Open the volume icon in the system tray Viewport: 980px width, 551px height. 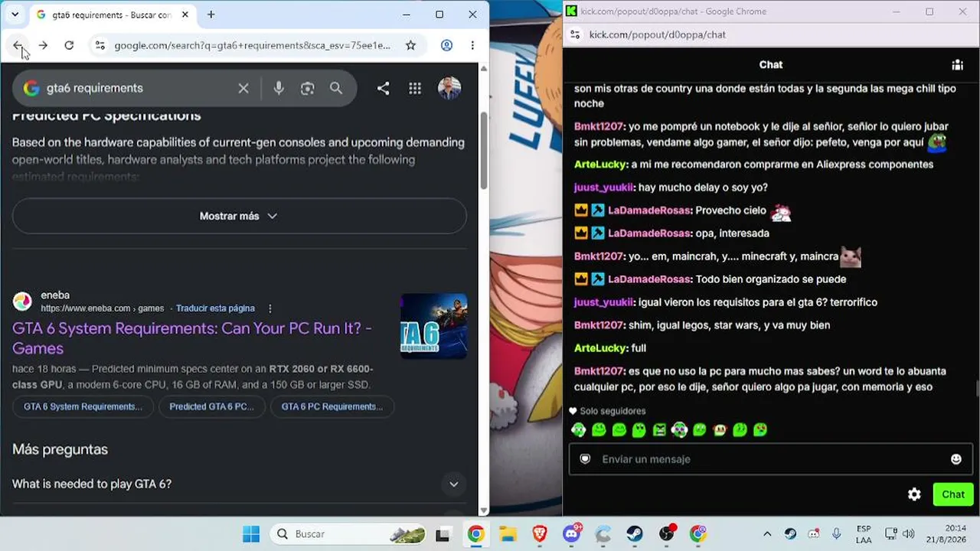coord(909,534)
